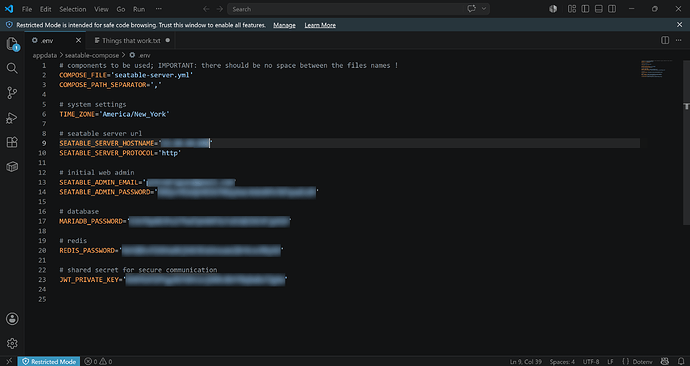
Task: Click the seatable-compose breadcrumb
Action: click(92, 55)
